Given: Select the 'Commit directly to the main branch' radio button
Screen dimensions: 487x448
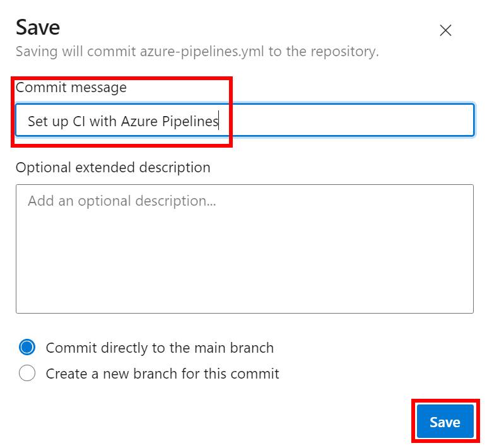Looking at the screenshot, I should 27,348.
